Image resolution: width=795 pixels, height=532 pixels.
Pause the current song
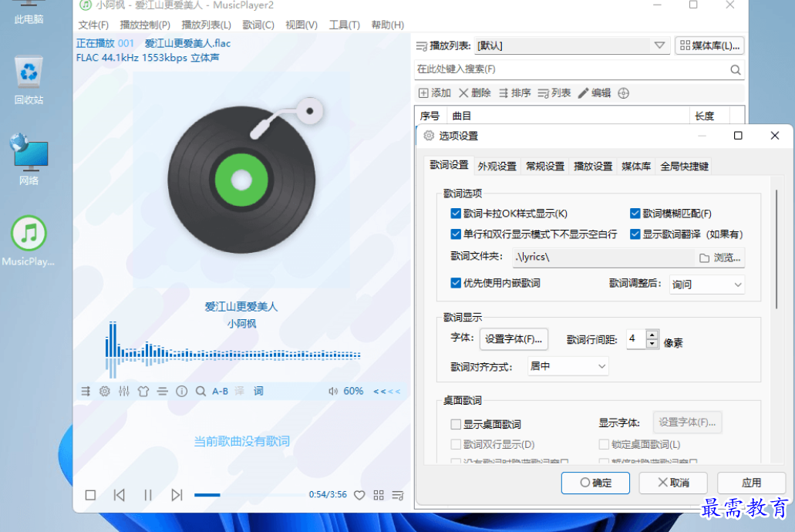(148, 495)
